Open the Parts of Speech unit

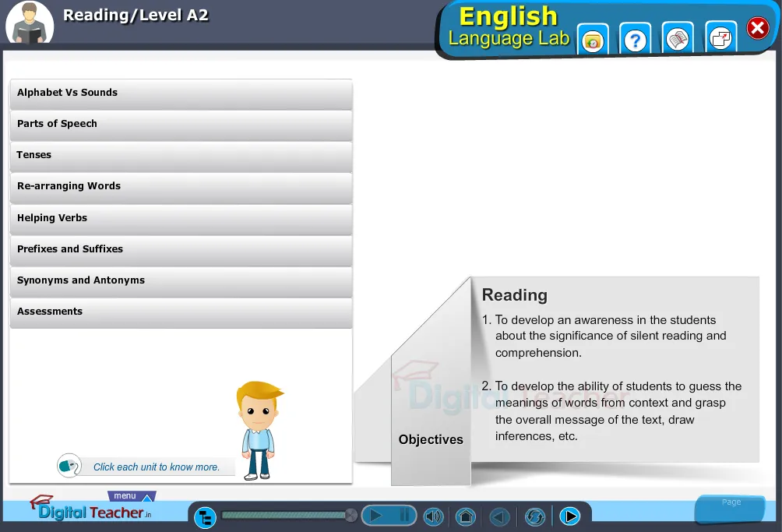click(x=181, y=124)
